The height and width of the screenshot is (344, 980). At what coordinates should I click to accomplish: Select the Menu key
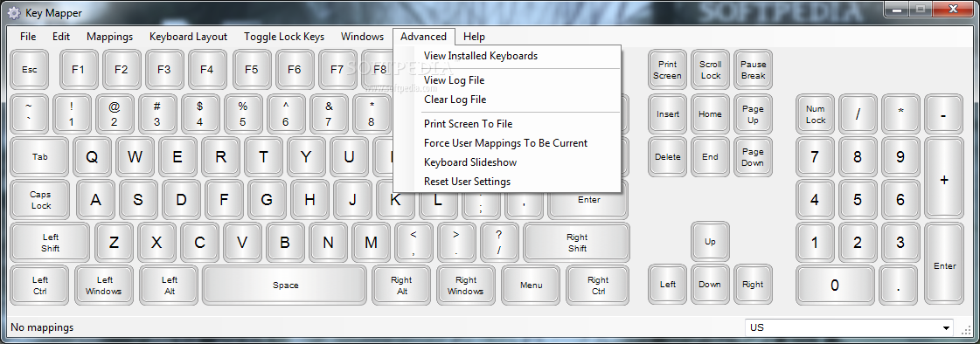pyautogui.click(x=532, y=286)
